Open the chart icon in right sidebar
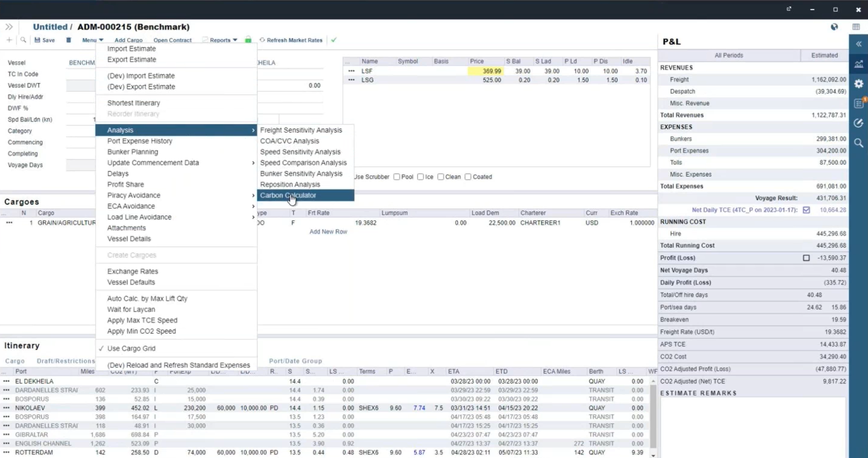The width and height of the screenshot is (868, 458). (859, 64)
